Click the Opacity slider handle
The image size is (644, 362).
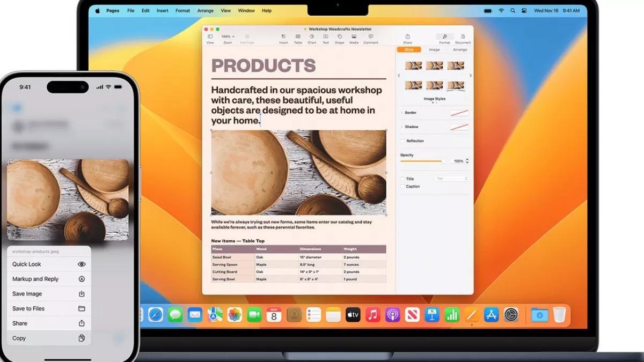tap(443, 161)
